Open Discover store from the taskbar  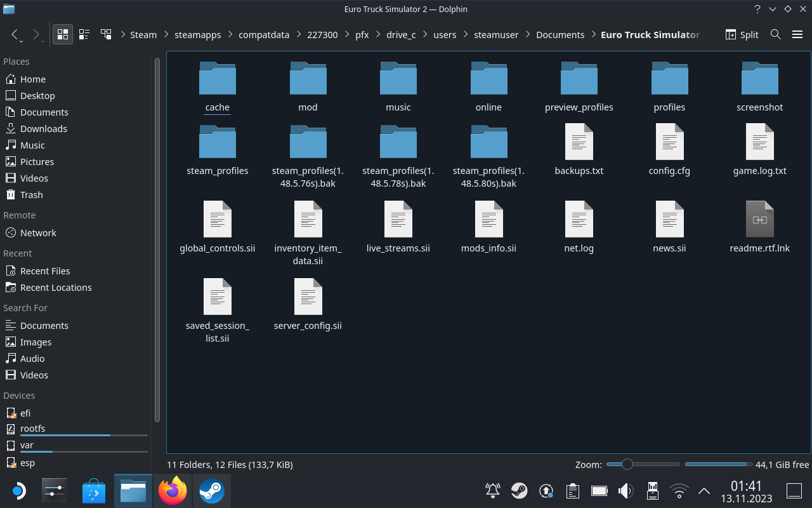click(x=94, y=491)
